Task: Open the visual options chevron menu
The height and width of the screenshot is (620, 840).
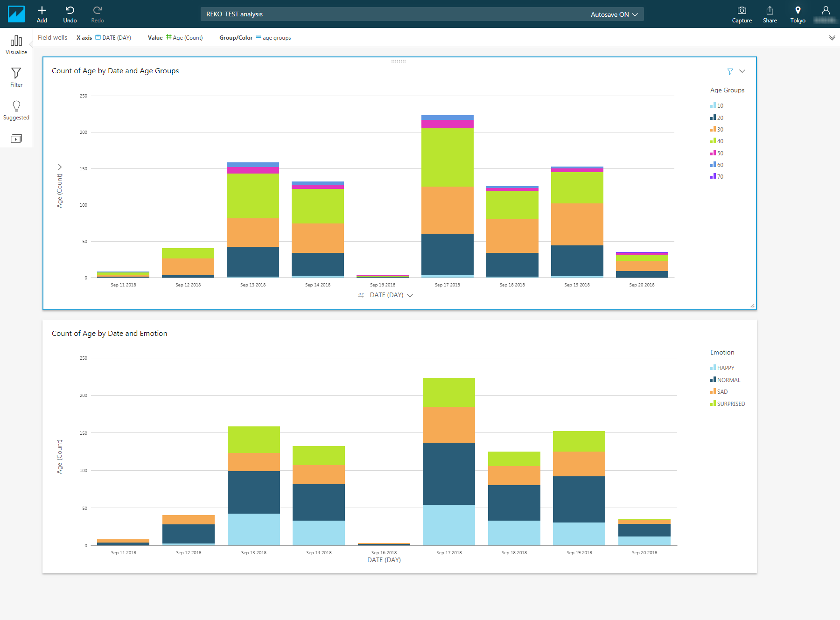Action: (742, 72)
